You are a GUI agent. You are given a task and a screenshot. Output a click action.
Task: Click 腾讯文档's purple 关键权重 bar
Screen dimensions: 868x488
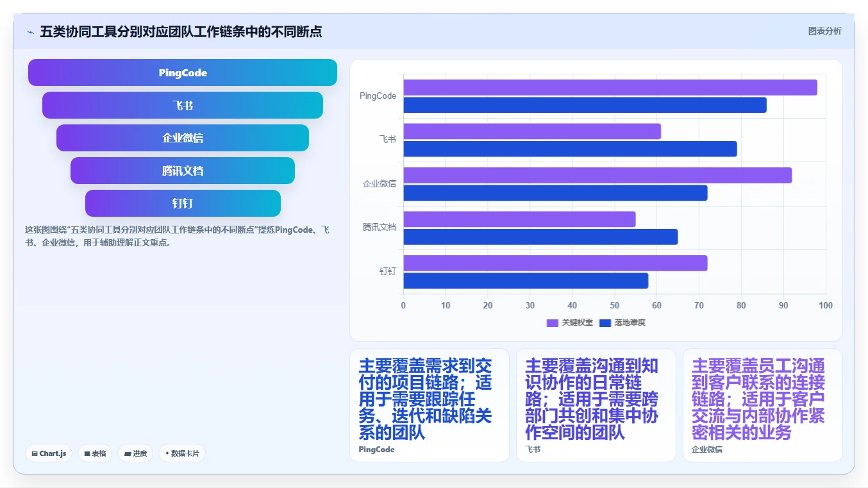519,219
